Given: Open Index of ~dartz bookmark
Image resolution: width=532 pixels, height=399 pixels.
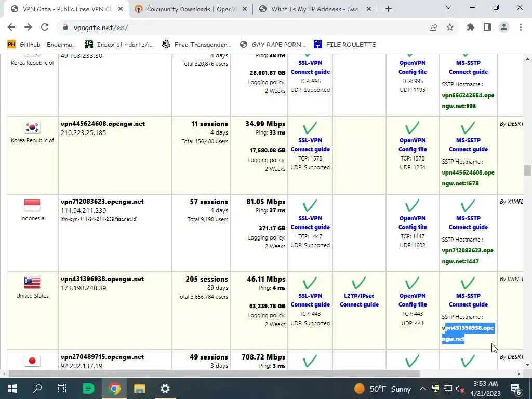Looking at the screenshot, I should (x=119, y=45).
